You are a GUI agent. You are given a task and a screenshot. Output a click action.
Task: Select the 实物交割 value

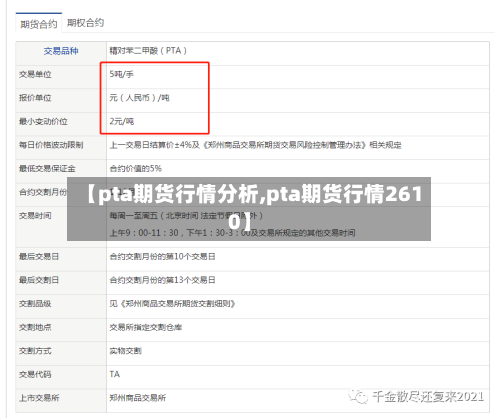pos(125,351)
